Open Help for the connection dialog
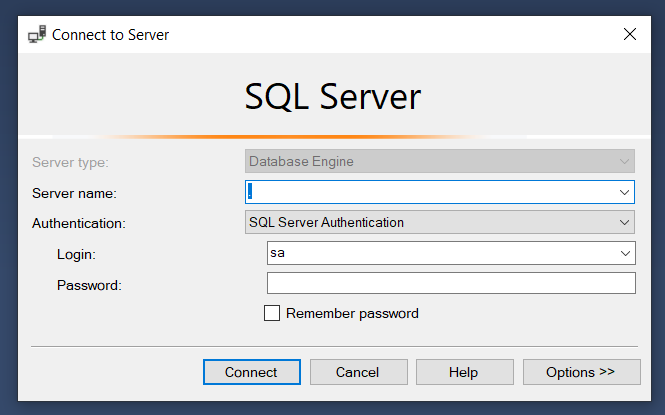665x415 pixels. [x=464, y=372]
